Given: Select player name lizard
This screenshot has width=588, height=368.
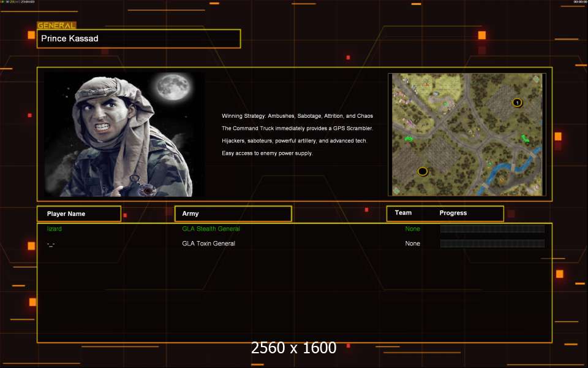Looking at the screenshot, I should click(55, 229).
